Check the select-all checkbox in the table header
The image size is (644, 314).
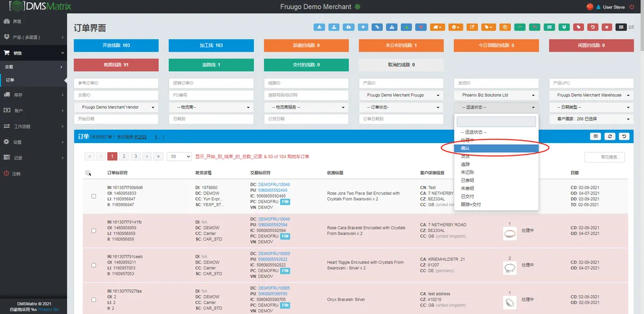point(88,173)
